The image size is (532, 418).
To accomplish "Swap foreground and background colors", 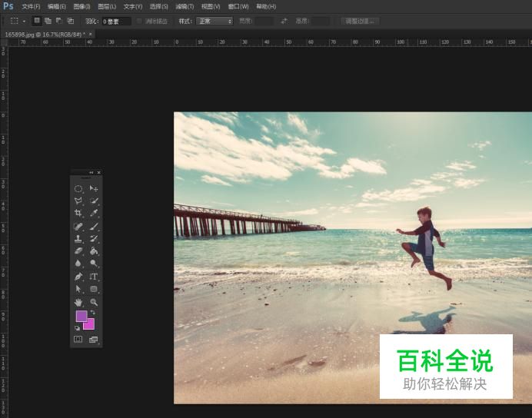I will tap(92, 313).
